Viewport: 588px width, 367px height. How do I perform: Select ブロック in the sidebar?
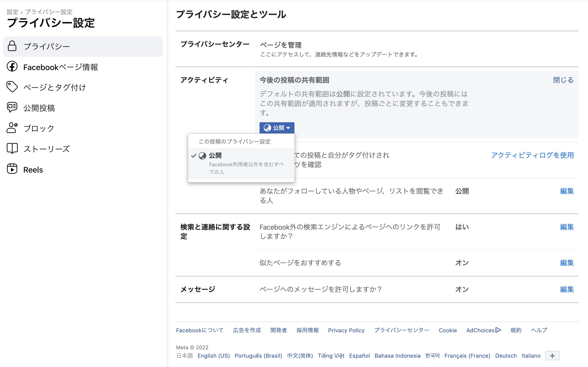click(83, 128)
